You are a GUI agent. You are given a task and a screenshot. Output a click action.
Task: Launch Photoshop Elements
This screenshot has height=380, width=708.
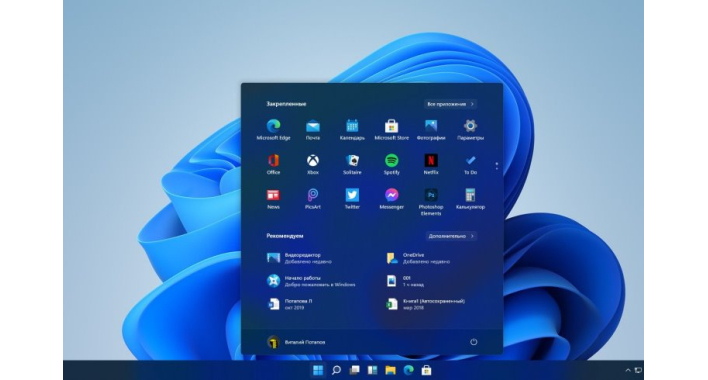[x=431, y=202]
